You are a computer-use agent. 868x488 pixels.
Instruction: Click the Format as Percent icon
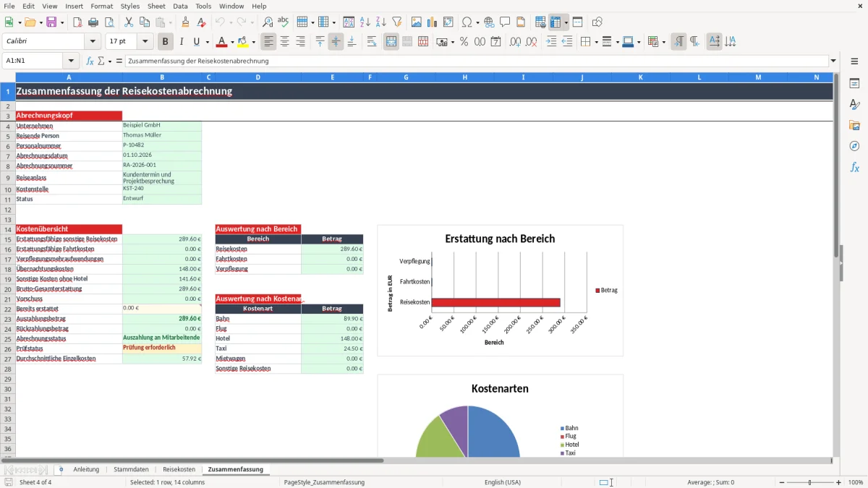pos(464,42)
